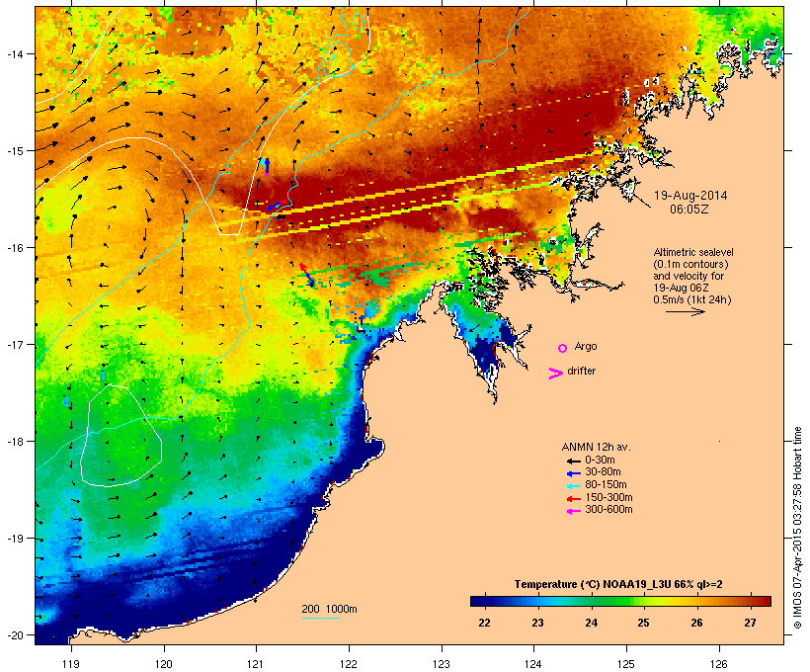Click the black 0-30m legend arrow
Screen dimensions: 810x672
574,461
